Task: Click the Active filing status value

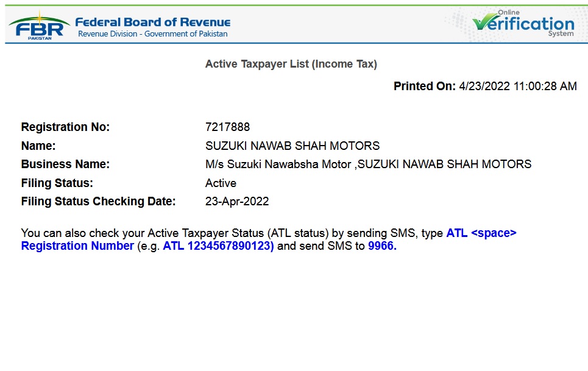Action: pyautogui.click(x=221, y=183)
